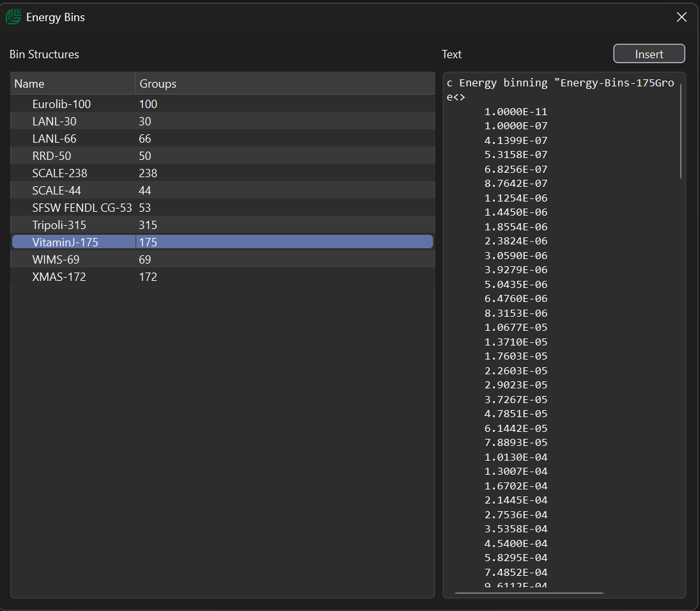Click the groups value 44

point(145,191)
